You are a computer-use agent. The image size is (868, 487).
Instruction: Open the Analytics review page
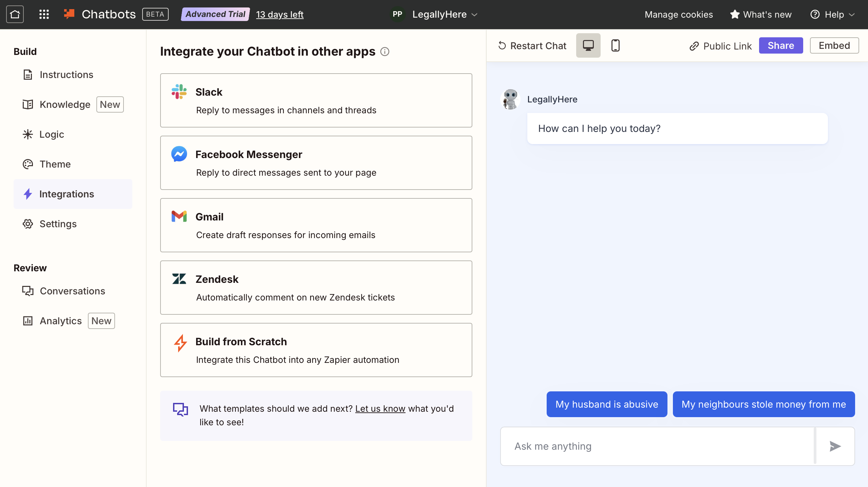73,321
